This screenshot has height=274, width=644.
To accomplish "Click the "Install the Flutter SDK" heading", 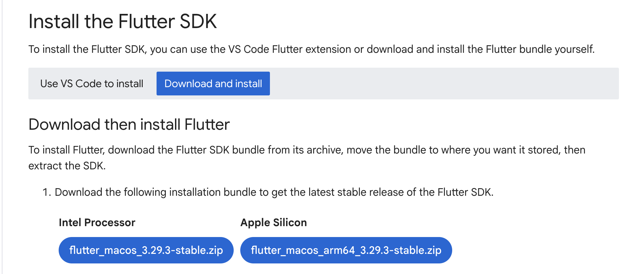I will pos(123,21).
